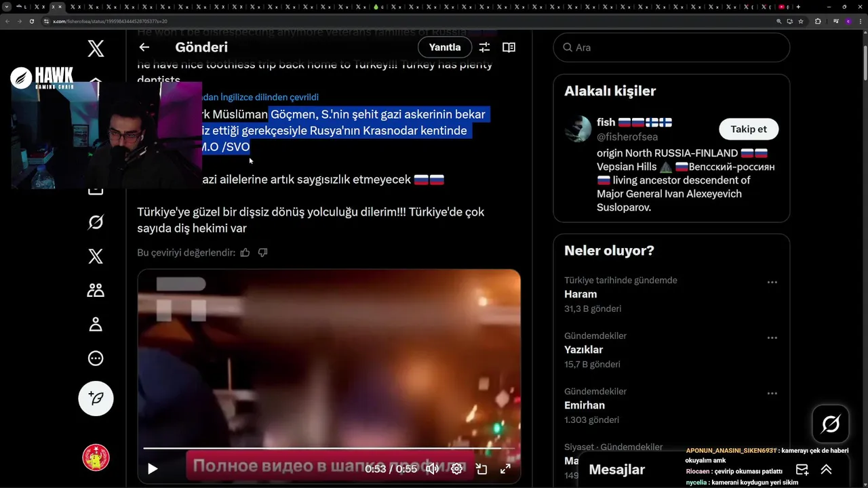Open Profile from the sidebar
The height and width of the screenshot is (488, 868).
[96, 324]
